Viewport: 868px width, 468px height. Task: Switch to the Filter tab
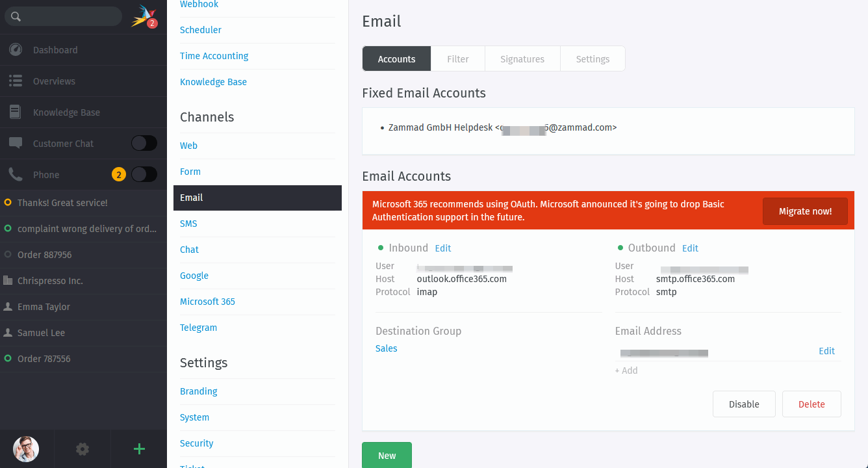[x=458, y=58]
